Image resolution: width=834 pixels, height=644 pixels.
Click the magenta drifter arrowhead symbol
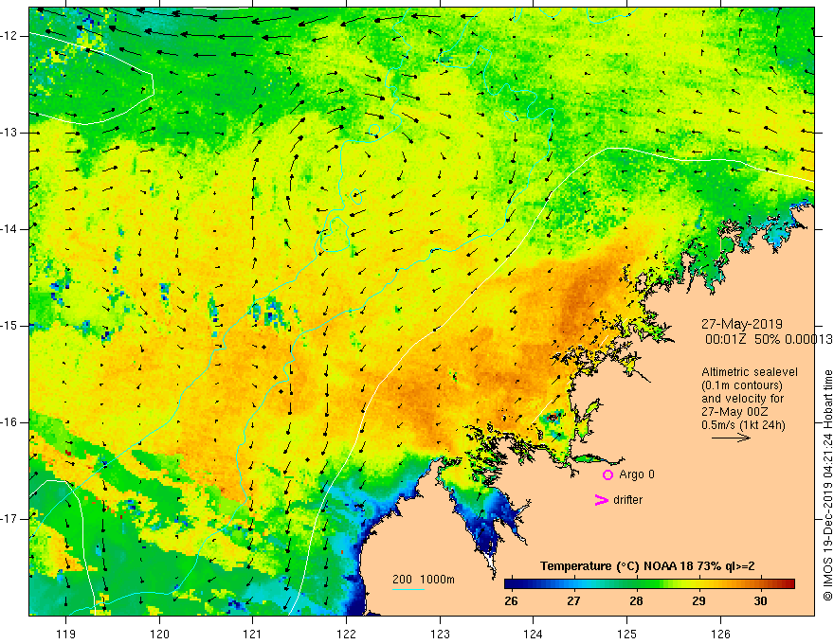[x=601, y=499]
